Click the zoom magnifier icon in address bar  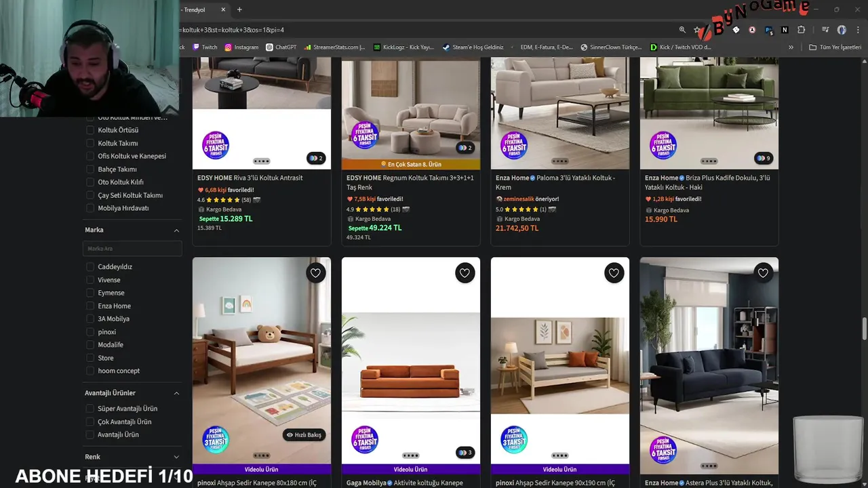coord(682,30)
